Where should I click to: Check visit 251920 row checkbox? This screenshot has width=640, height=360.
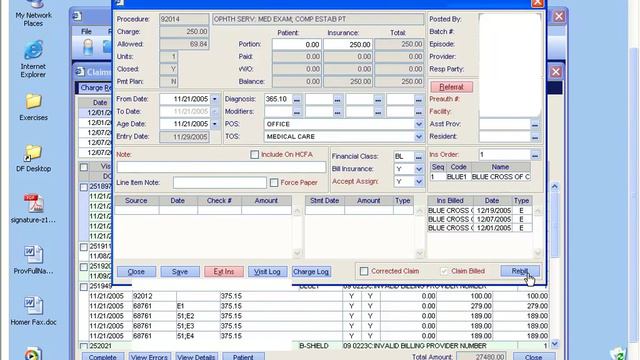click(84, 267)
